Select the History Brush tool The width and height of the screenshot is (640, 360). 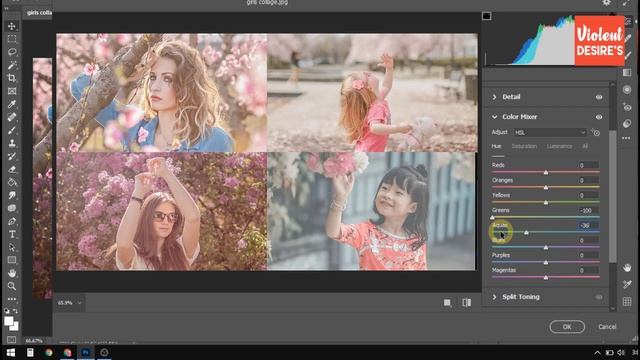coord(12,156)
